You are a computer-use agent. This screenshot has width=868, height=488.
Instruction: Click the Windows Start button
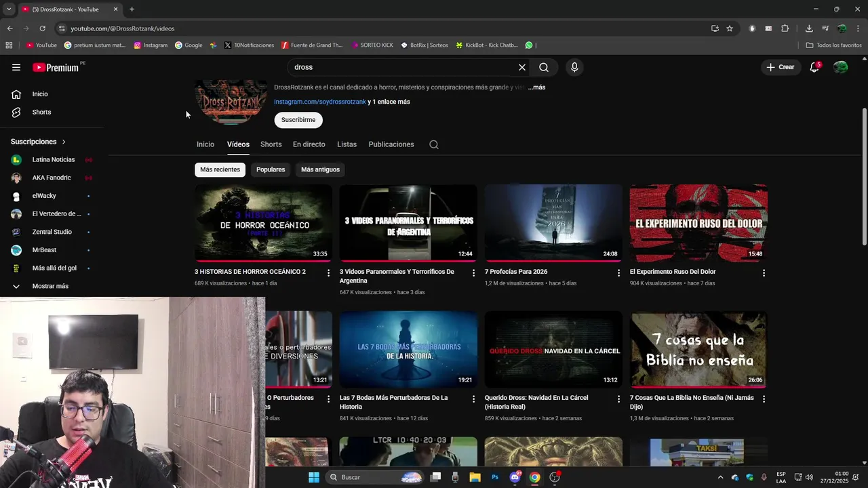tap(314, 477)
